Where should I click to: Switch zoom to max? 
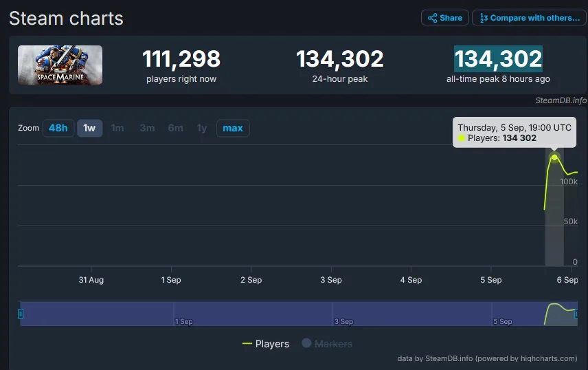(233, 128)
